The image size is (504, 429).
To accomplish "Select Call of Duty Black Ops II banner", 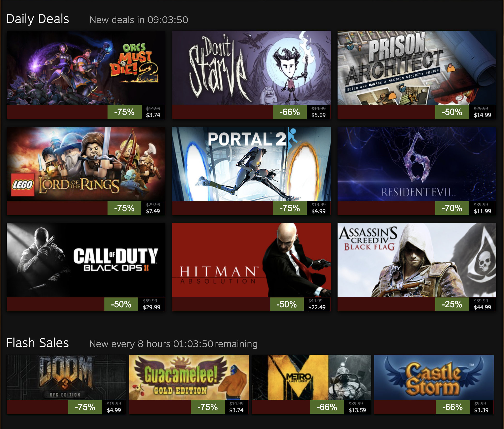I will [86, 260].
